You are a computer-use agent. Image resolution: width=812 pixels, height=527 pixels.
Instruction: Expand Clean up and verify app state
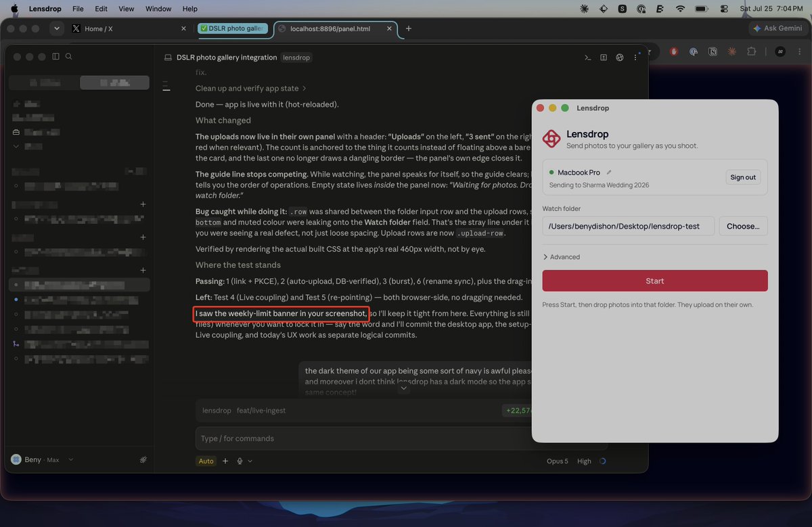(x=251, y=89)
